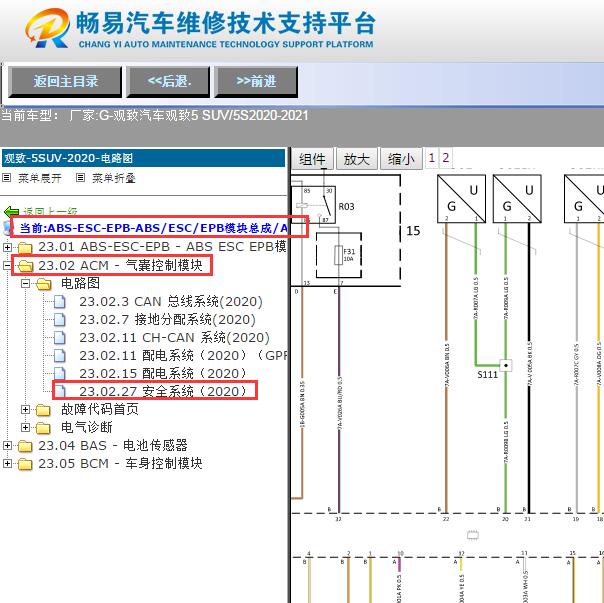Click folder icon of 23.01 ABS-ESC-EPB
This screenshot has height=603, width=604.
point(25,247)
